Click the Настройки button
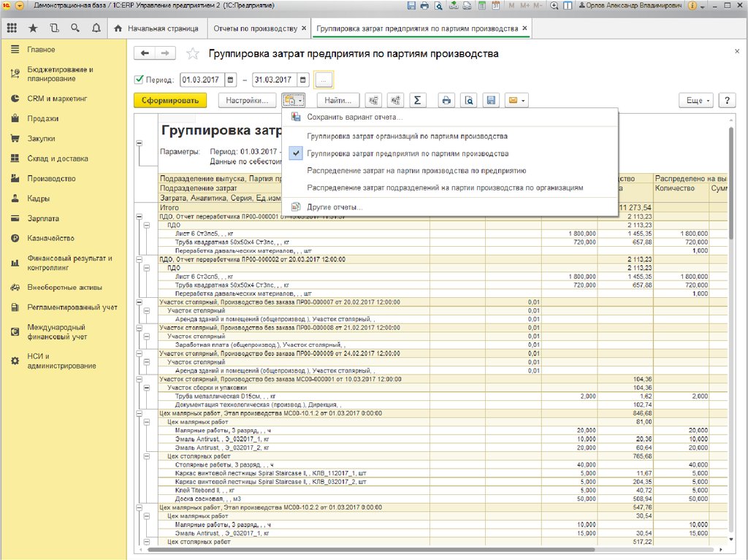The image size is (748, 560). tap(247, 101)
